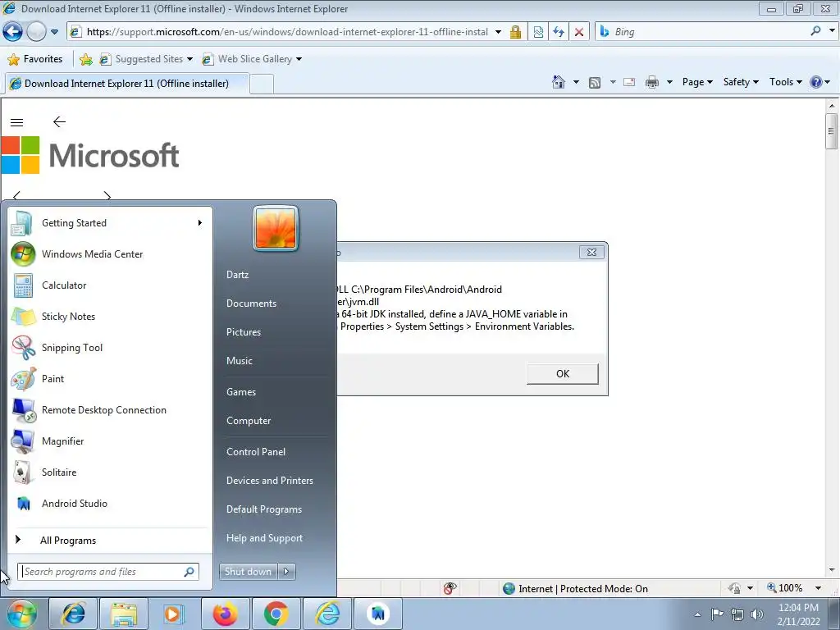This screenshot has height=630, width=840.
Task: Expand the Home button dropdown arrow
Action: tap(577, 82)
